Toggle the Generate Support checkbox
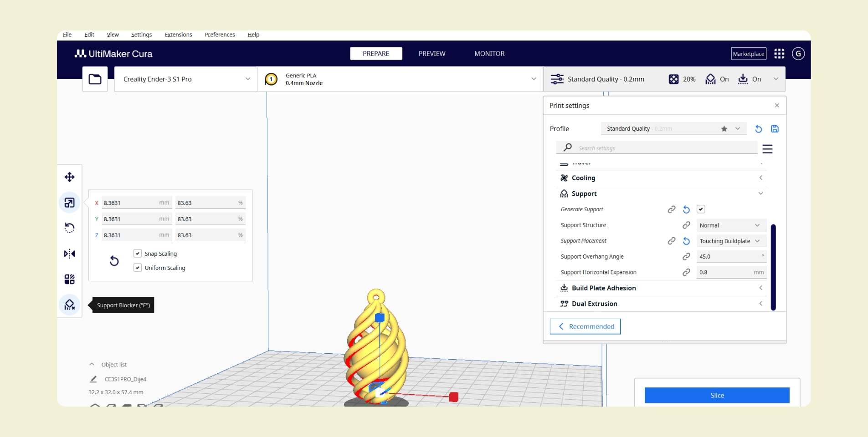 click(701, 209)
